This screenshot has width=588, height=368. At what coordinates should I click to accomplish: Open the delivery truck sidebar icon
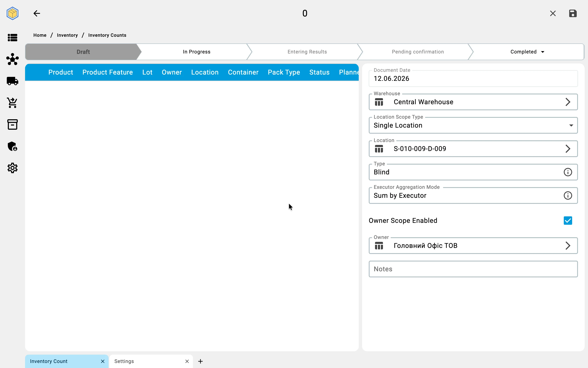coord(12,81)
